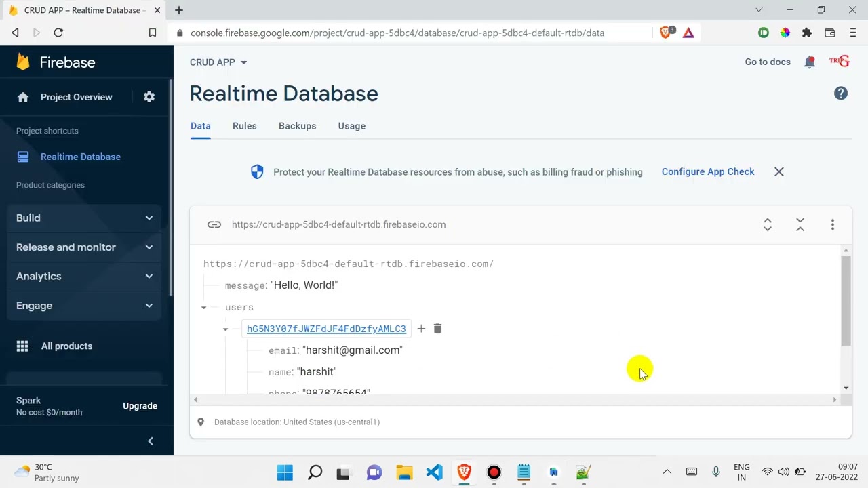Switch to the Backups tab
This screenshot has height=488, width=868.
[x=298, y=126]
